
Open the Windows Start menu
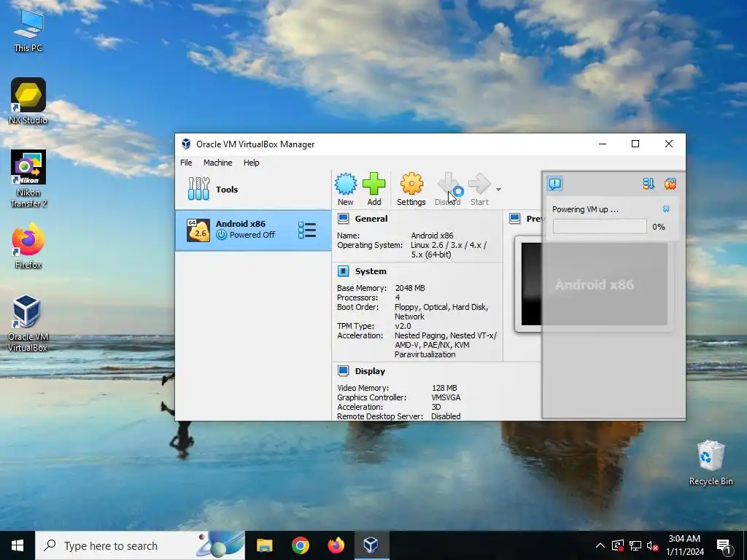pyautogui.click(x=18, y=545)
